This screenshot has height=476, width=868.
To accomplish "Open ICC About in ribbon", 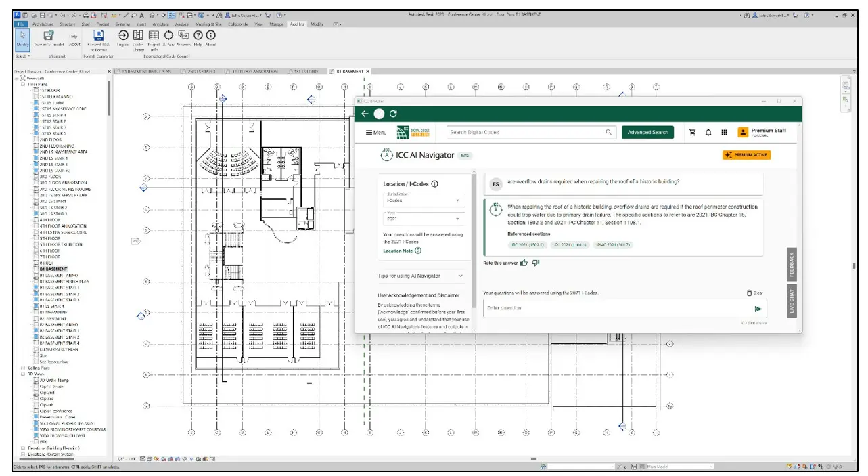I will click(x=211, y=38).
